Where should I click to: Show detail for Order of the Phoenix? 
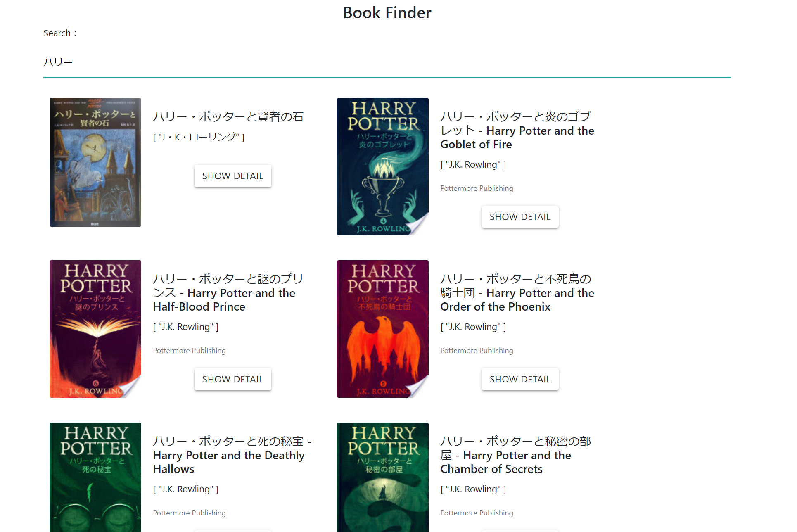point(520,379)
